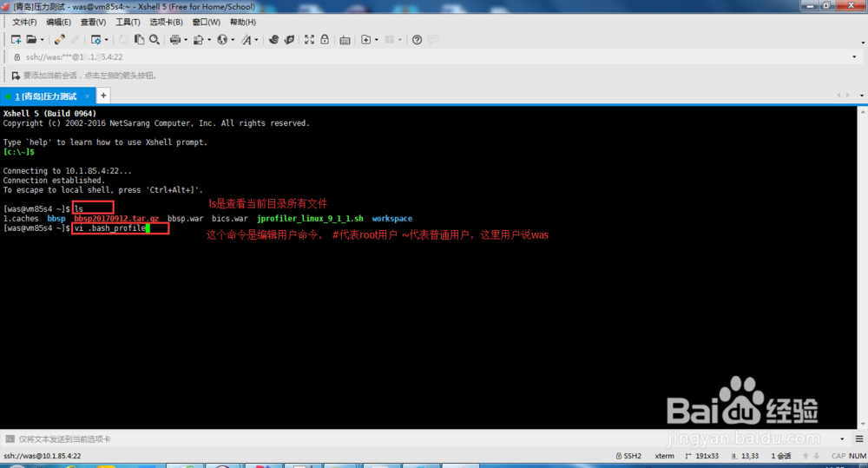Viewport: 868px width, 468px height.
Task: Click the Print icon
Action: point(175,39)
